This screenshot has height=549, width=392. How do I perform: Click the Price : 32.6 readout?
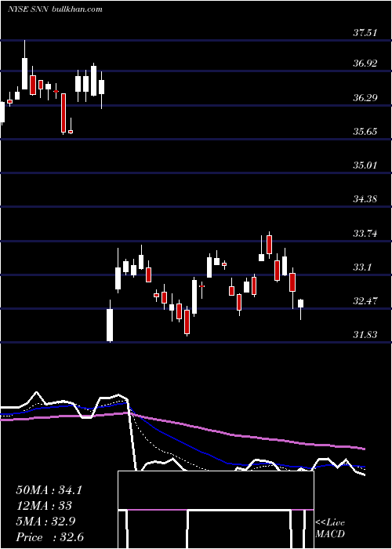coord(49,537)
